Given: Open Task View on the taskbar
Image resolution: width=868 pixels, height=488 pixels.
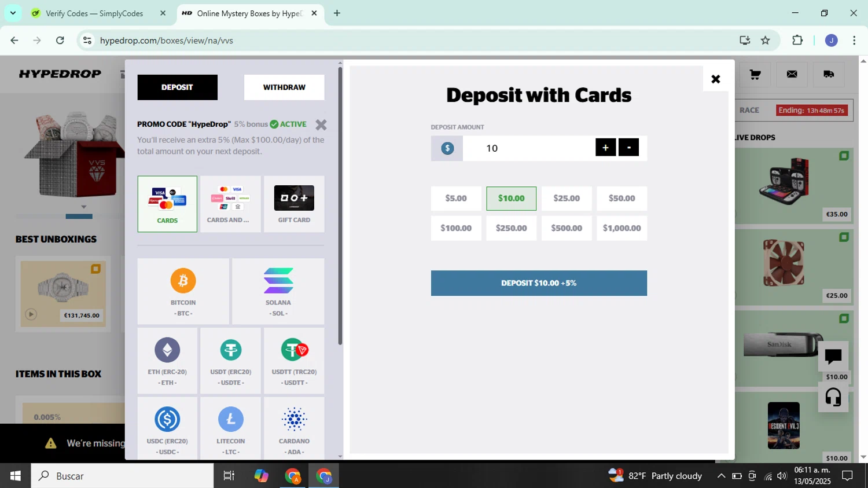Looking at the screenshot, I should 229,476.
